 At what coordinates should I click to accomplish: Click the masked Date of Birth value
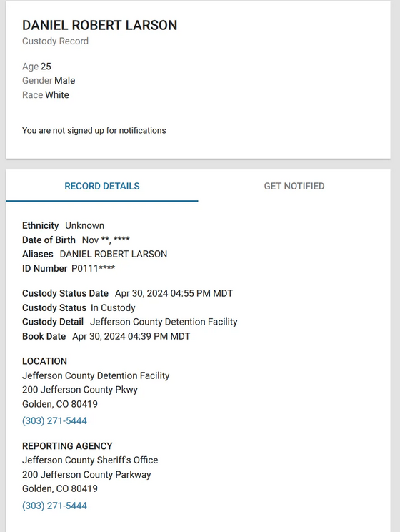tap(106, 240)
